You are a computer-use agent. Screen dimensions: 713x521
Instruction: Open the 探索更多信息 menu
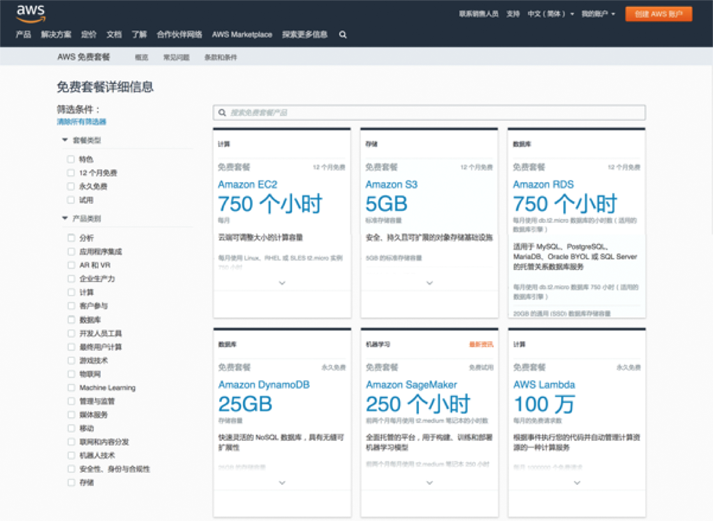point(305,35)
